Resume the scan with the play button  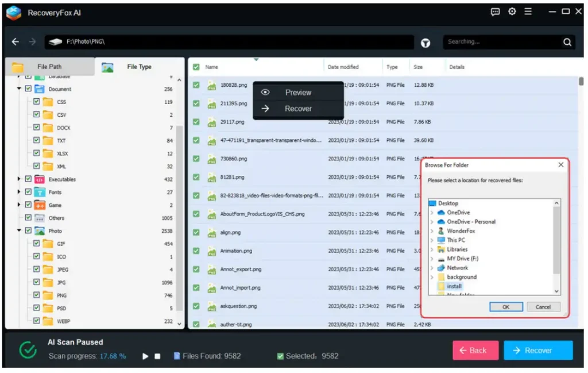[145, 356]
